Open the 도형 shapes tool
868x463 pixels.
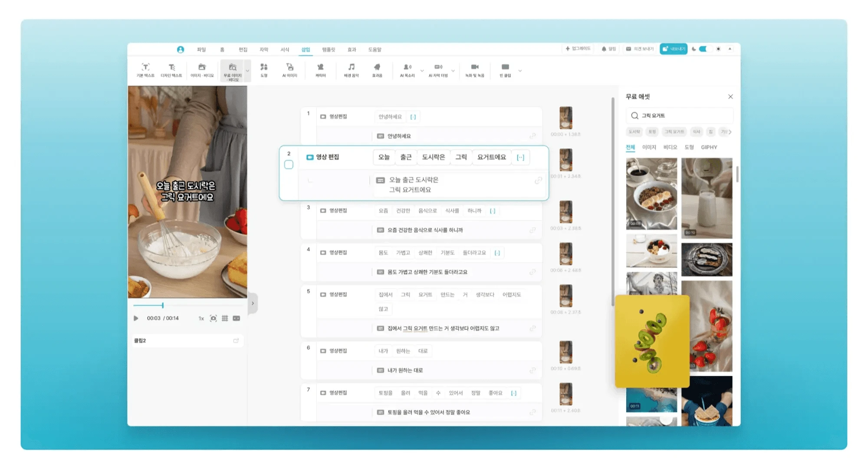264,70
